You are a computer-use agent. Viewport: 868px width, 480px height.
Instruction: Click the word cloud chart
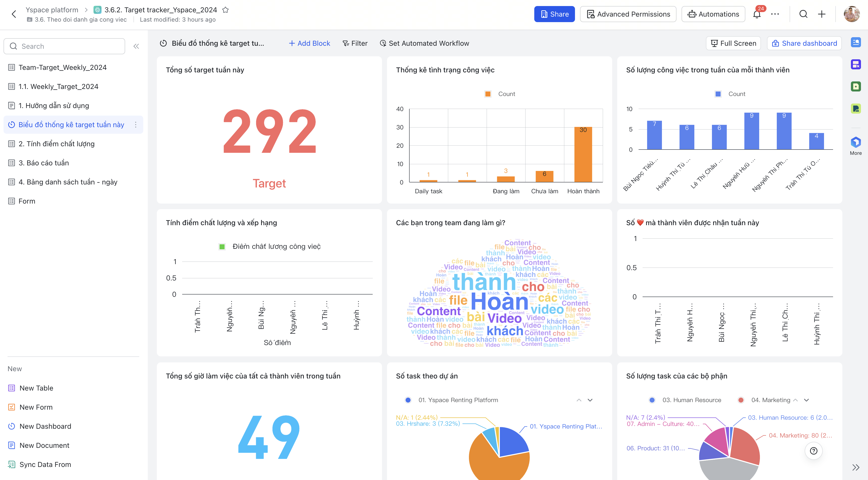pos(499,294)
